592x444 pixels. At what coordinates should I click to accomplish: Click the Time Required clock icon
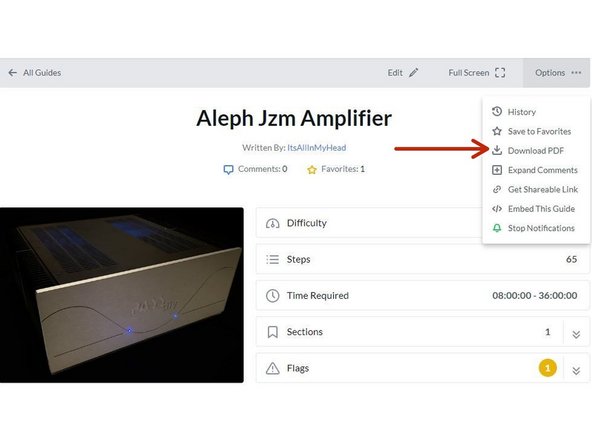tap(273, 296)
